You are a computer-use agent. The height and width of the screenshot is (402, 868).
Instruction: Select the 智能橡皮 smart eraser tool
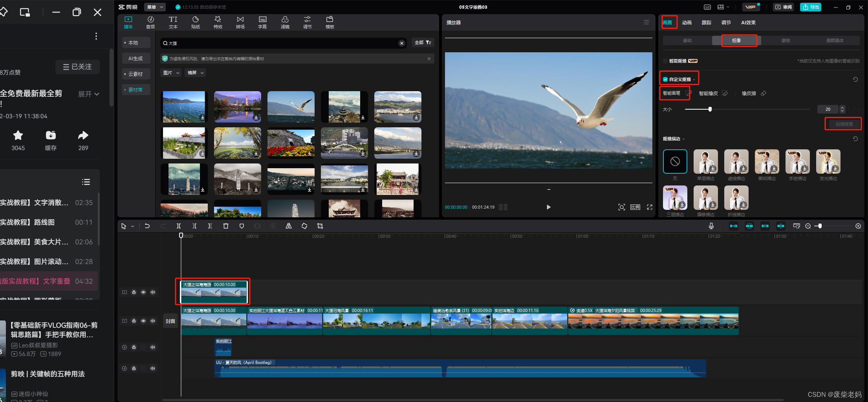[713, 94]
